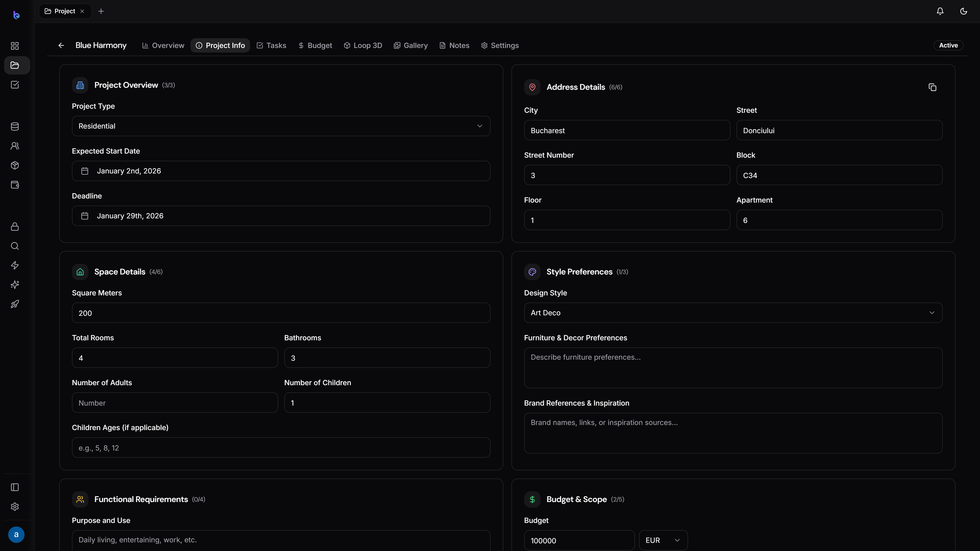The width and height of the screenshot is (980, 551).
Task: Close the Project tab
Action: [82, 11]
